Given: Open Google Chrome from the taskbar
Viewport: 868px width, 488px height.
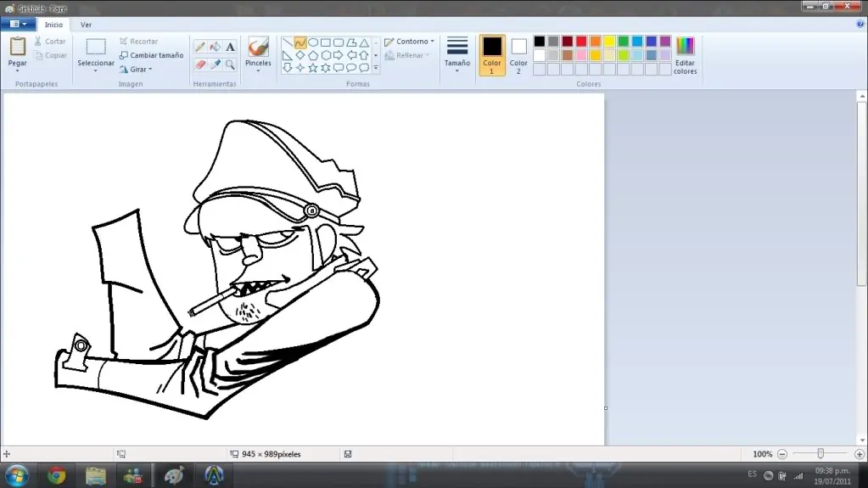Looking at the screenshot, I should coord(57,476).
